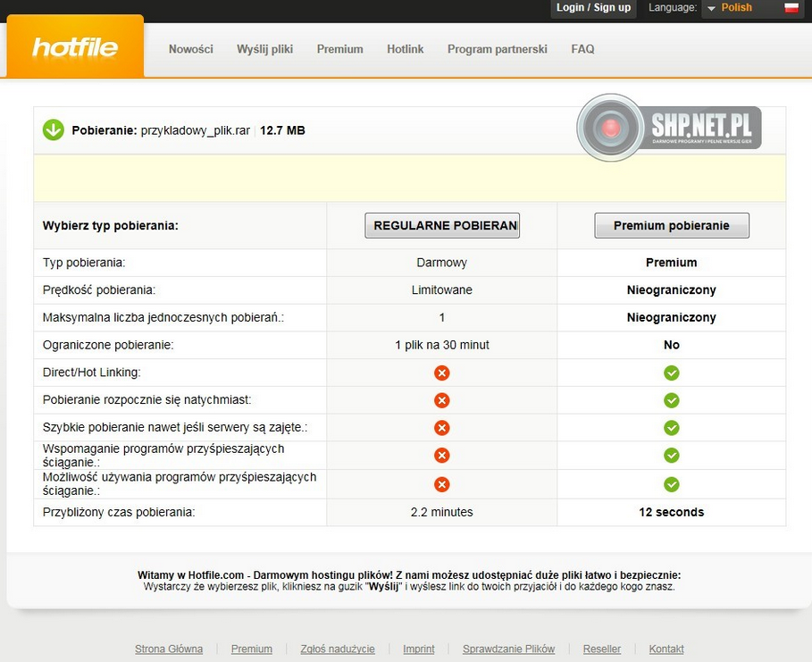Click the Wybierz typ pobierania heading

click(110, 226)
